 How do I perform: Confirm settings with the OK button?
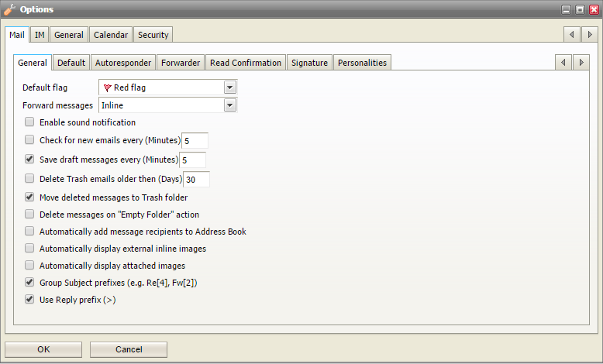click(43, 349)
